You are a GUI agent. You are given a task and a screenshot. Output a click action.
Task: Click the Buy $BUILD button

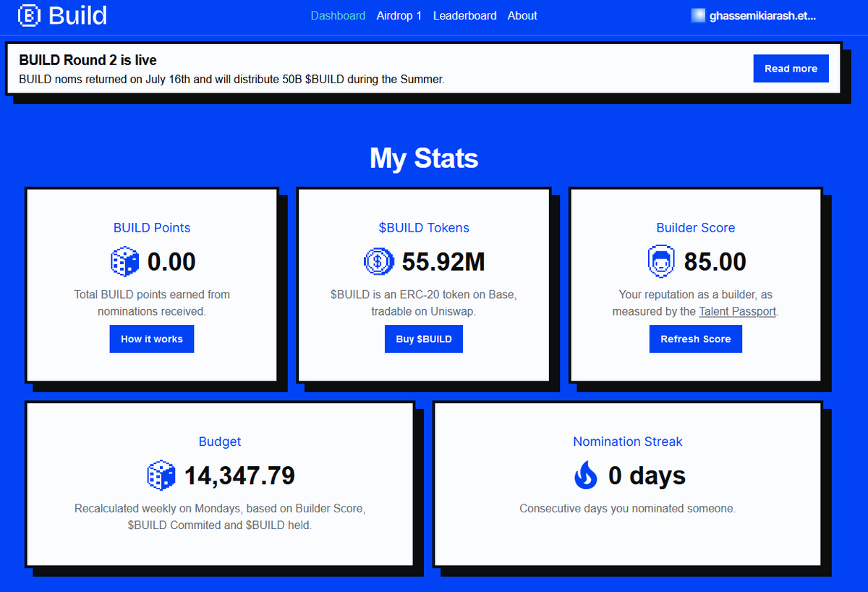click(424, 339)
